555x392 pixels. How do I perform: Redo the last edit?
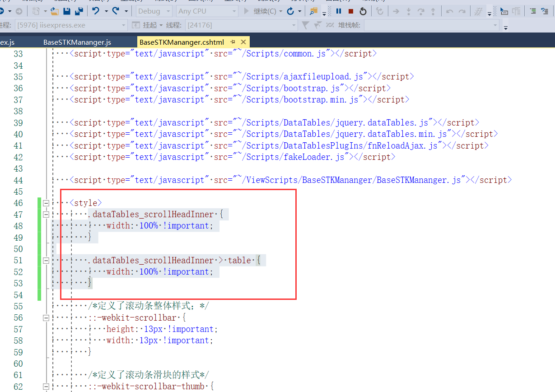(x=116, y=10)
